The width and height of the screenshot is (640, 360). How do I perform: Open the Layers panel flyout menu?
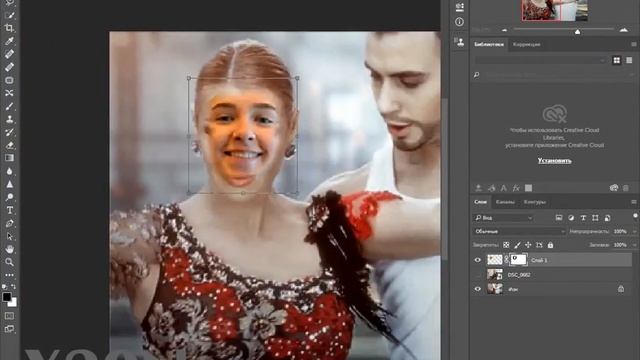coord(633,202)
